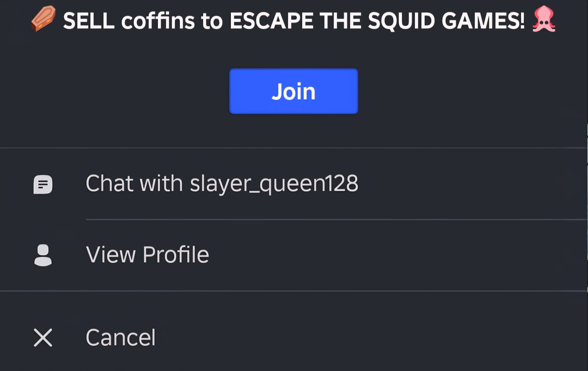Click the X icon next to Cancel
The image size is (588, 371).
[x=43, y=338]
